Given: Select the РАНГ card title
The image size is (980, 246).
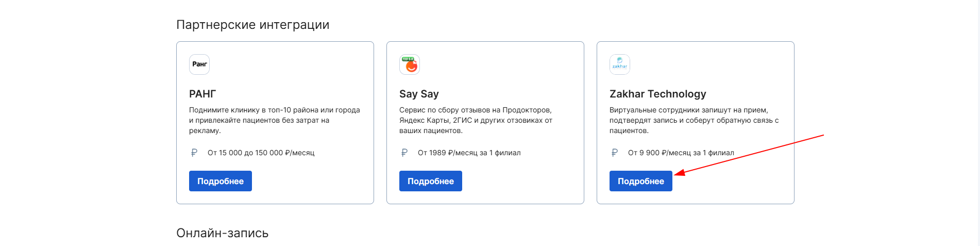Looking at the screenshot, I should tap(202, 94).
